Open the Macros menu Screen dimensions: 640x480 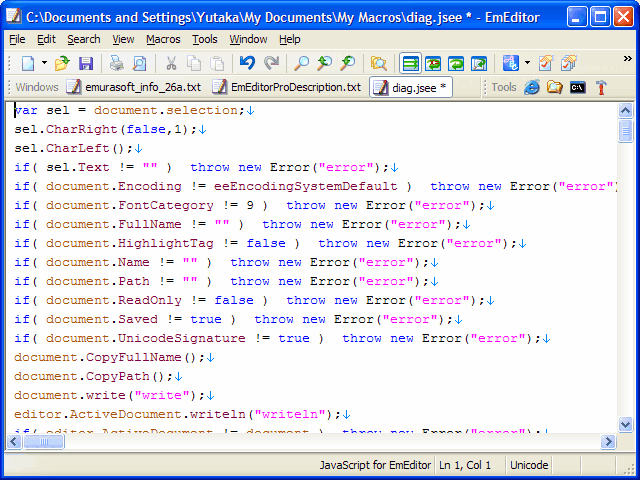point(163,39)
